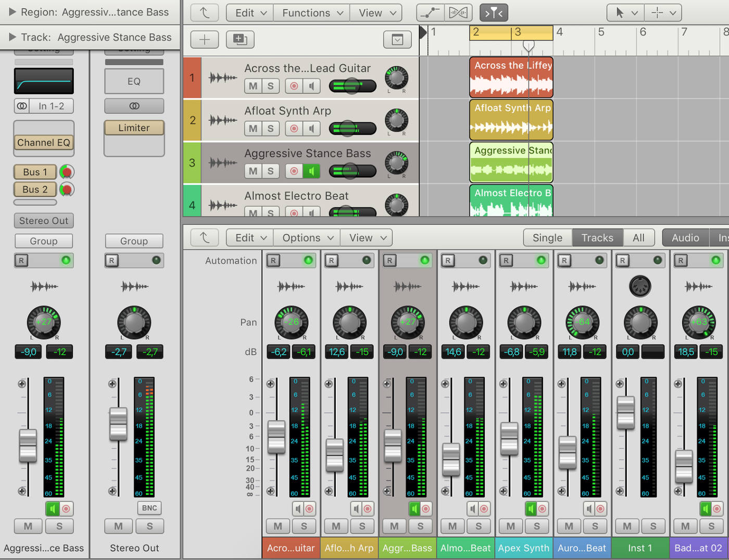
Task: Click the Inst 1 MIDI instrument icon
Action: point(640,286)
